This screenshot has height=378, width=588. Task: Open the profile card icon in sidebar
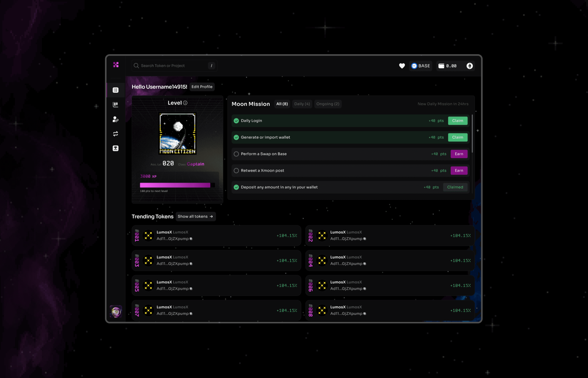click(x=116, y=148)
